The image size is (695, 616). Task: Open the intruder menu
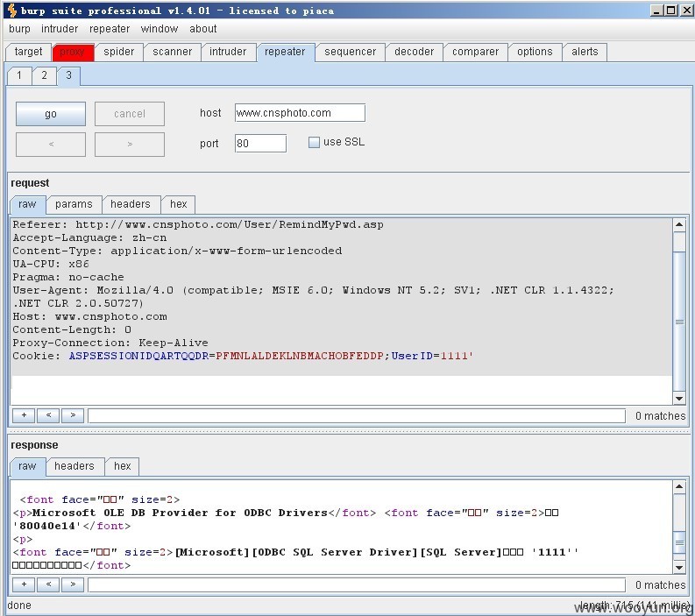pyautogui.click(x=60, y=29)
